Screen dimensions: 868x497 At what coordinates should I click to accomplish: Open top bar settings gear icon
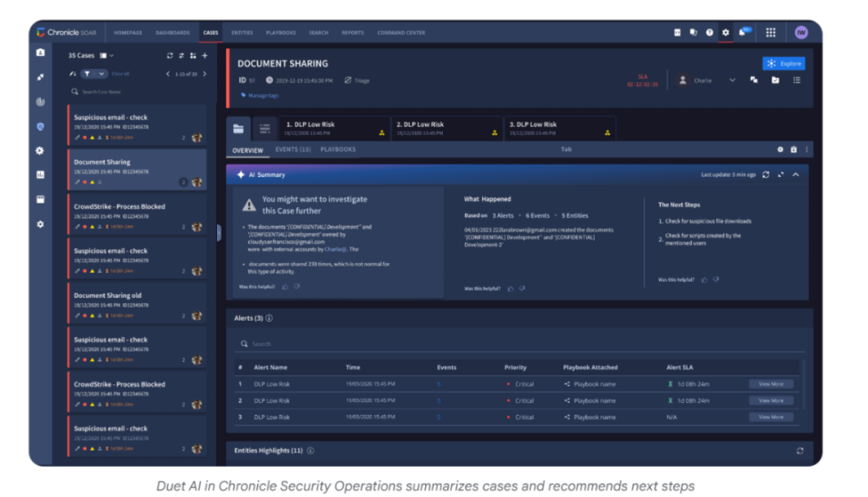(x=726, y=33)
